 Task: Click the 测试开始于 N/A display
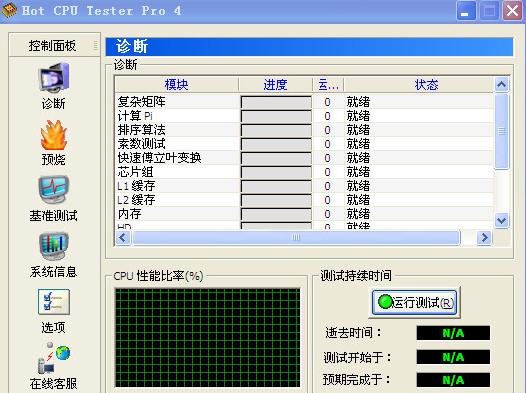point(453,357)
